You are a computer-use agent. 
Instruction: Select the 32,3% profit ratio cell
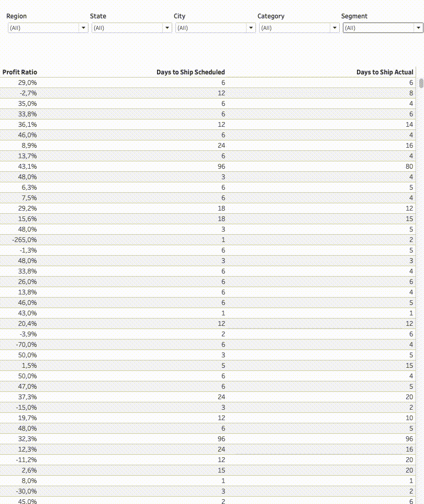click(x=27, y=439)
